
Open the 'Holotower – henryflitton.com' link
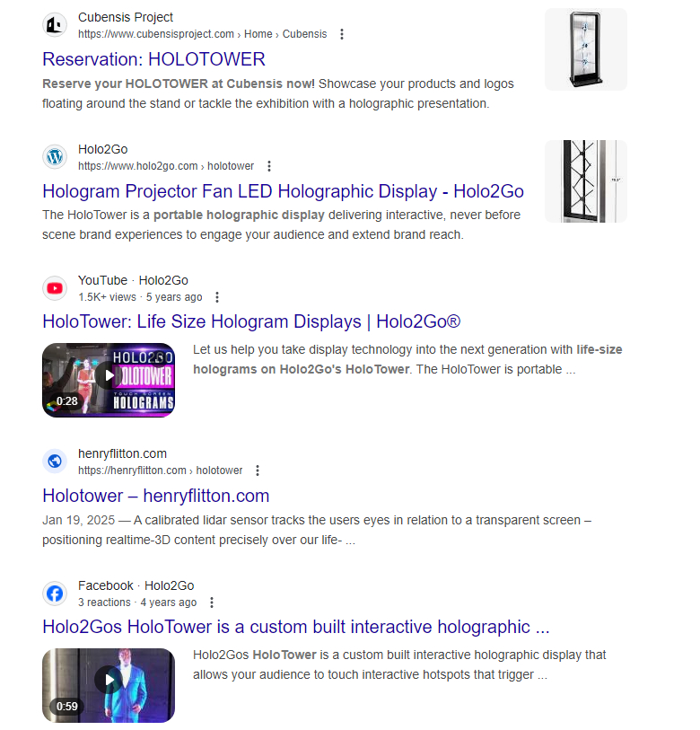[156, 496]
